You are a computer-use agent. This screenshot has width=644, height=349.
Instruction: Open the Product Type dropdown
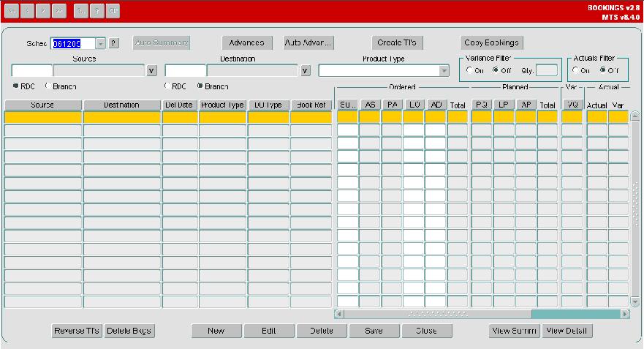coord(444,71)
